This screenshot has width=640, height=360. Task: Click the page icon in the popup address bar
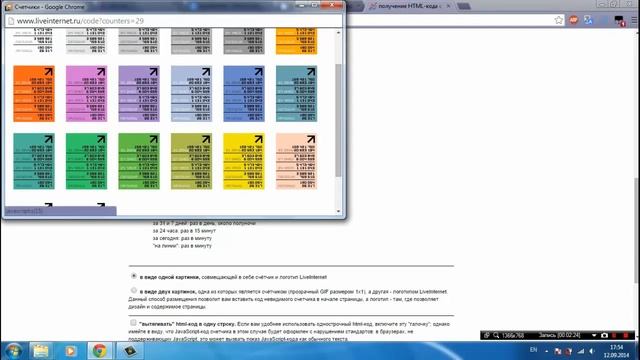[11, 21]
